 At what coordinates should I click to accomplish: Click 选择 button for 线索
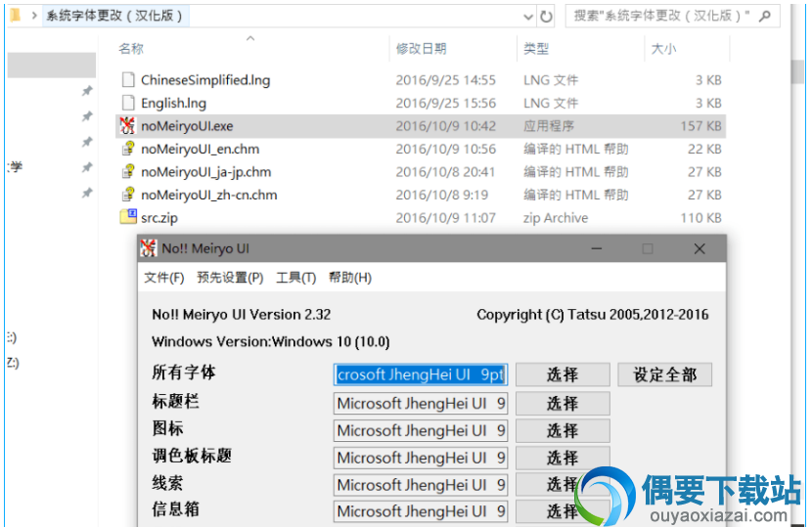[x=563, y=485]
